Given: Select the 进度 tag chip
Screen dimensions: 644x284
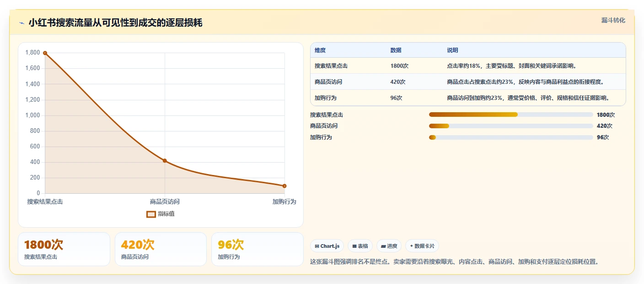Looking at the screenshot, I should click(x=389, y=246).
